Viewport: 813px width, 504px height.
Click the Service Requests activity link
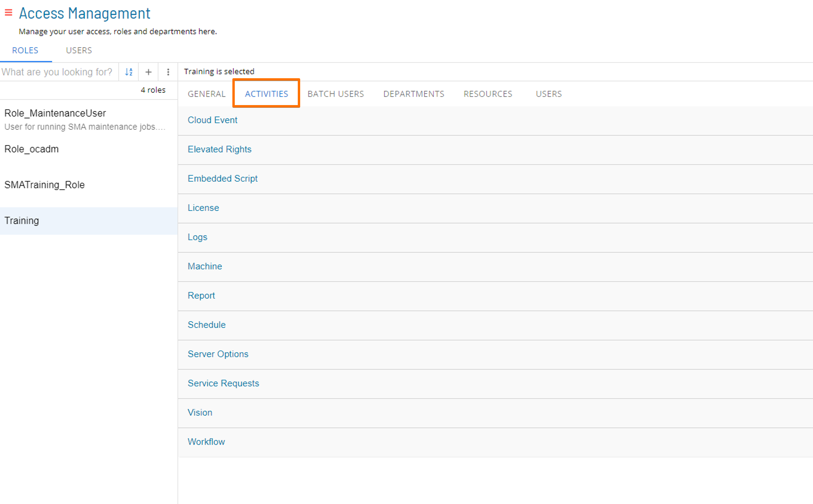point(223,383)
